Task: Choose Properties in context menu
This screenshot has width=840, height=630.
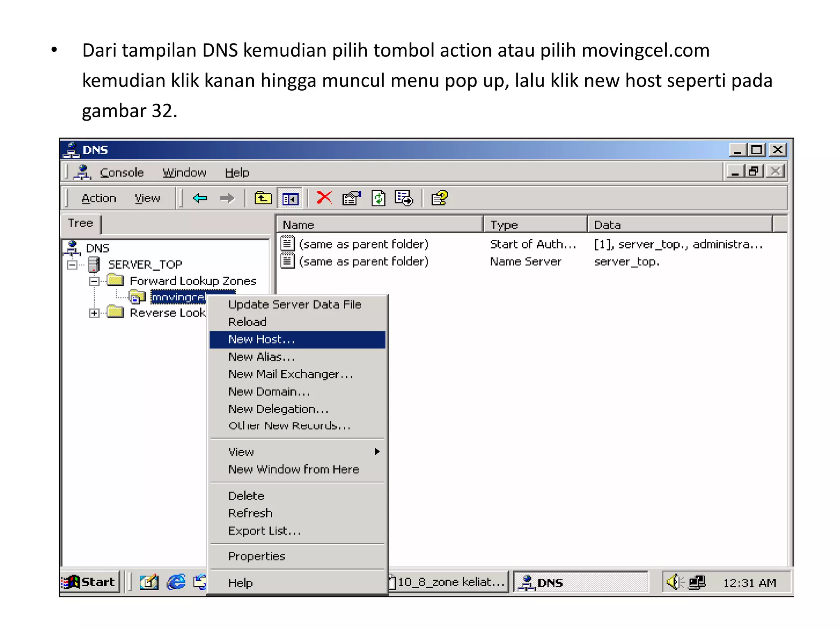Action: click(x=297, y=557)
